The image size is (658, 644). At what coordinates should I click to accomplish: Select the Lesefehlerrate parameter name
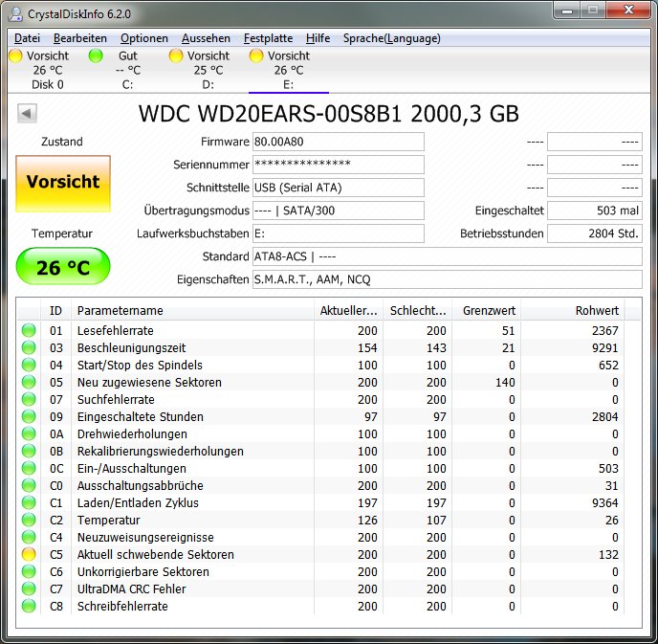tap(116, 331)
